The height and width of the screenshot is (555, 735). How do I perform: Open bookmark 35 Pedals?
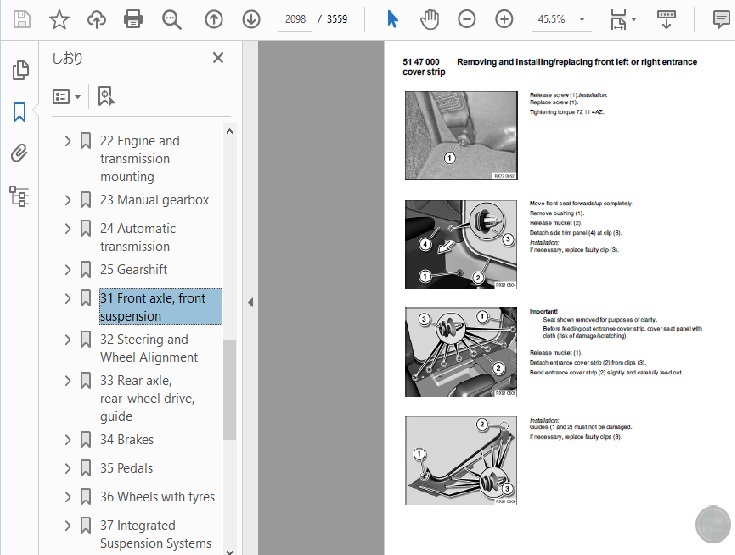(x=127, y=468)
